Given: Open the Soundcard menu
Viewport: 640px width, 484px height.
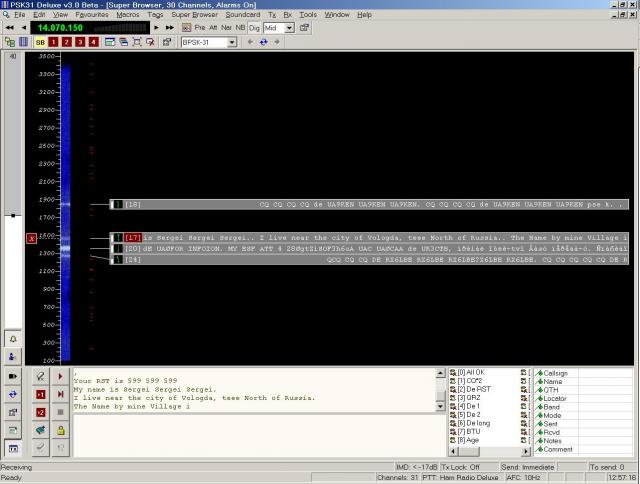Looking at the screenshot, I should [x=242, y=15].
